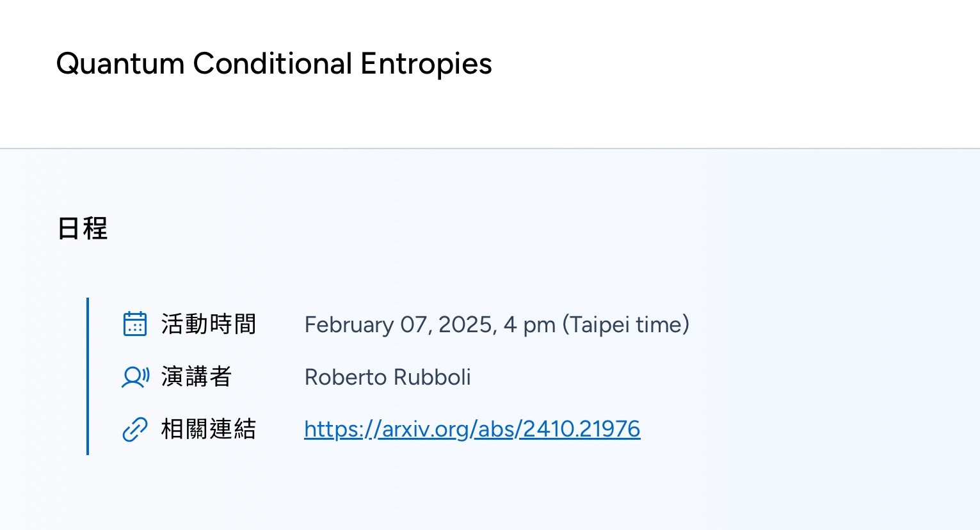Click the blue vertical bar beside schedule details
This screenshot has height=530, width=980.
tap(88, 376)
